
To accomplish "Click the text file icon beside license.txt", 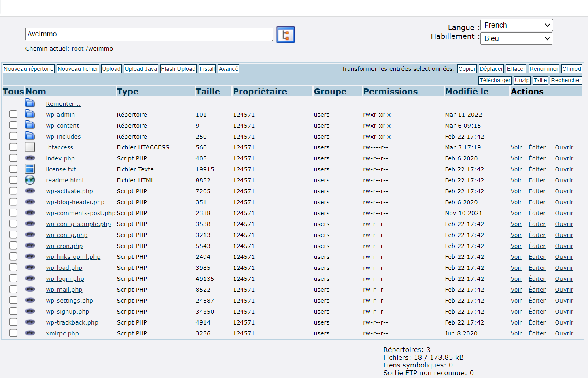I will point(30,169).
